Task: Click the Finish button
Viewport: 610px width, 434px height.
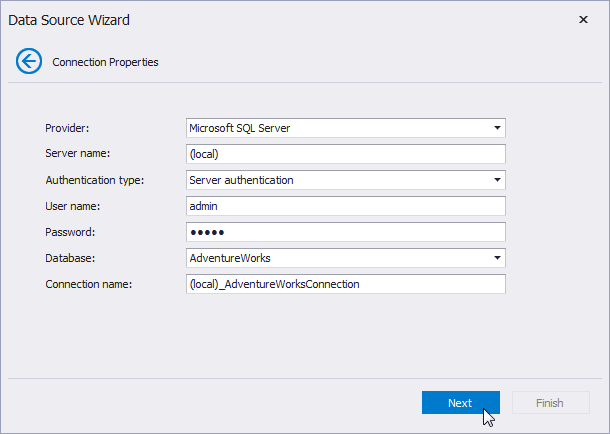Action: coord(549,403)
